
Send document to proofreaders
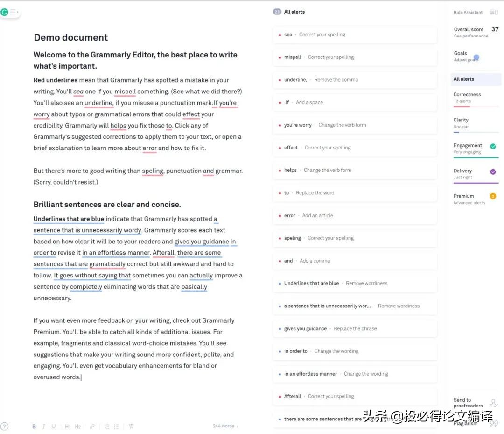[468, 403]
